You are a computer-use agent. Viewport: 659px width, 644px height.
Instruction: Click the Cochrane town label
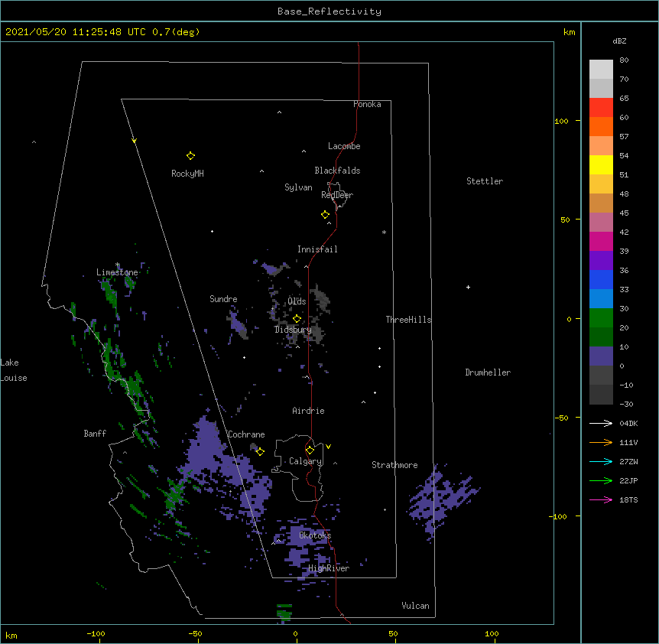tap(246, 434)
